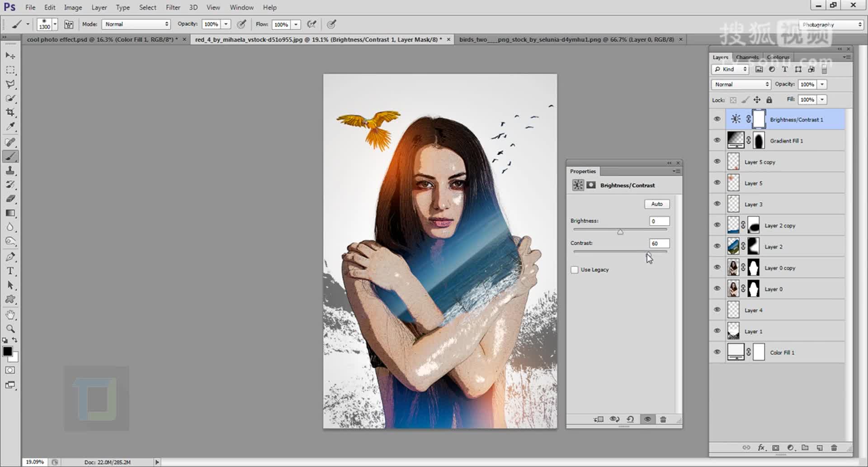868x467 pixels.
Task: Open the Filter menu
Action: pos(173,7)
